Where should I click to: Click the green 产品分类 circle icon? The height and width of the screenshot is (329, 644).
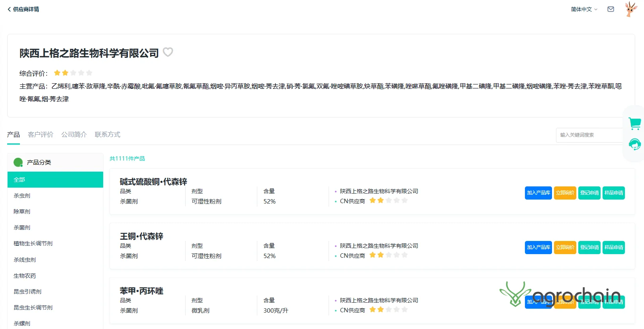pyautogui.click(x=18, y=162)
